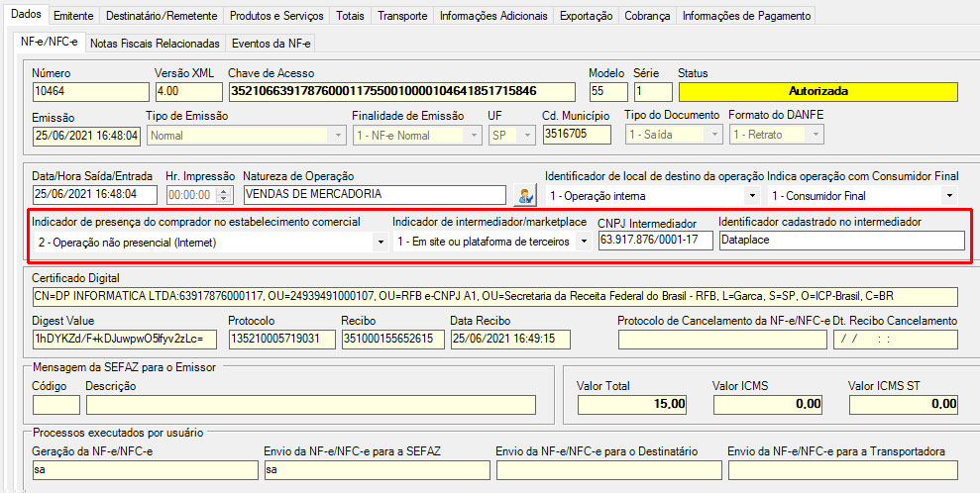This screenshot has height=493, width=980.
Task: Click the Natureza de Operação text field
Action: tap(374, 195)
